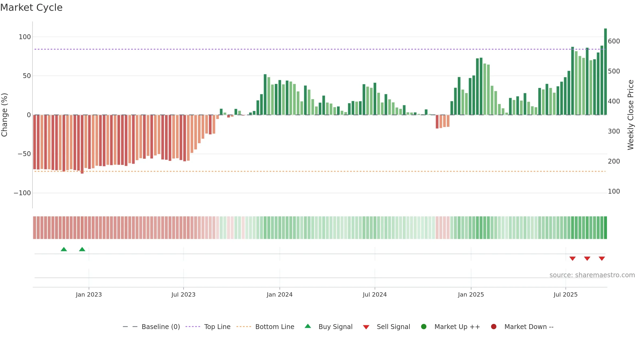Image resolution: width=644 pixels, height=362 pixels.
Task: Click the Jan 2024 axis label
Action: (x=280, y=294)
